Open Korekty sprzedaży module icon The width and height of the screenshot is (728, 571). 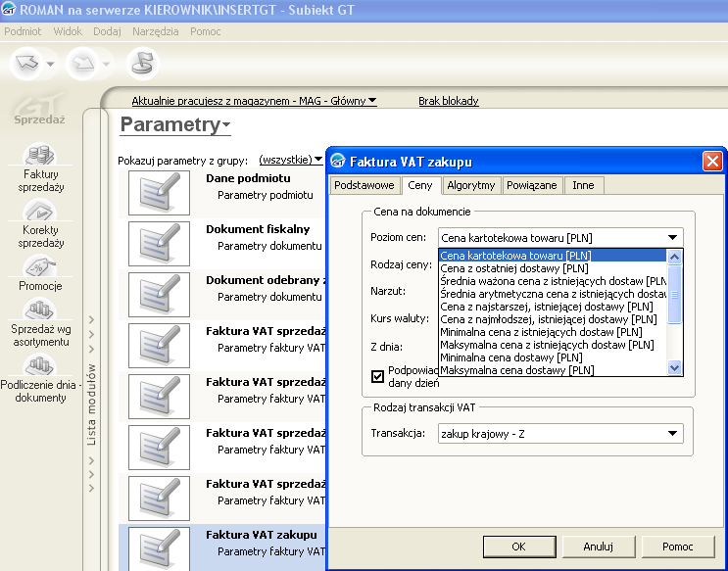(40, 211)
